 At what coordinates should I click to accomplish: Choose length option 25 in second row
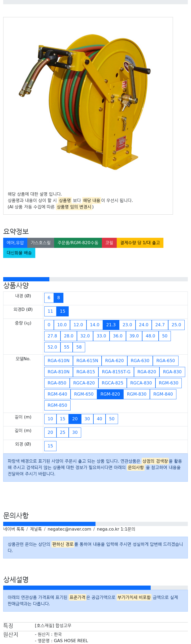pyautogui.click(x=62, y=432)
